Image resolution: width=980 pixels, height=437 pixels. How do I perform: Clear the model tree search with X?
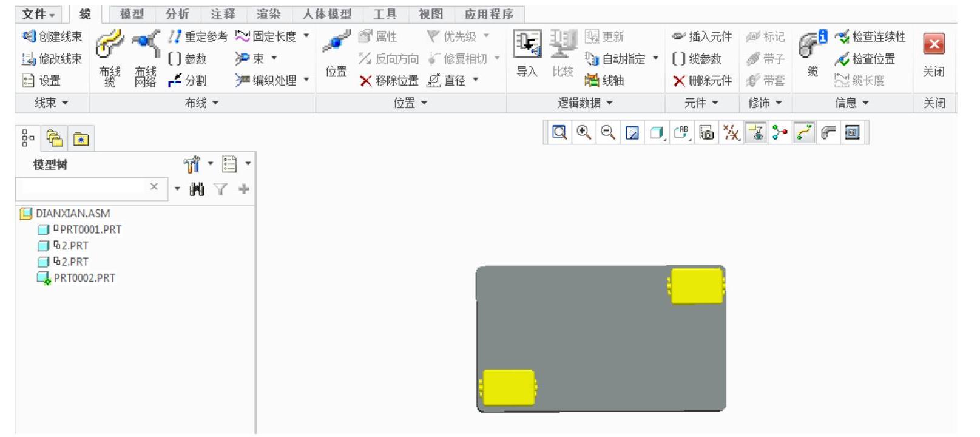(x=154, y=187)
